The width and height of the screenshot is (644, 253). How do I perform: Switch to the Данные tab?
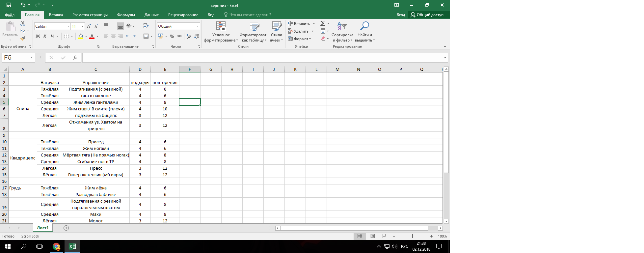151,15
